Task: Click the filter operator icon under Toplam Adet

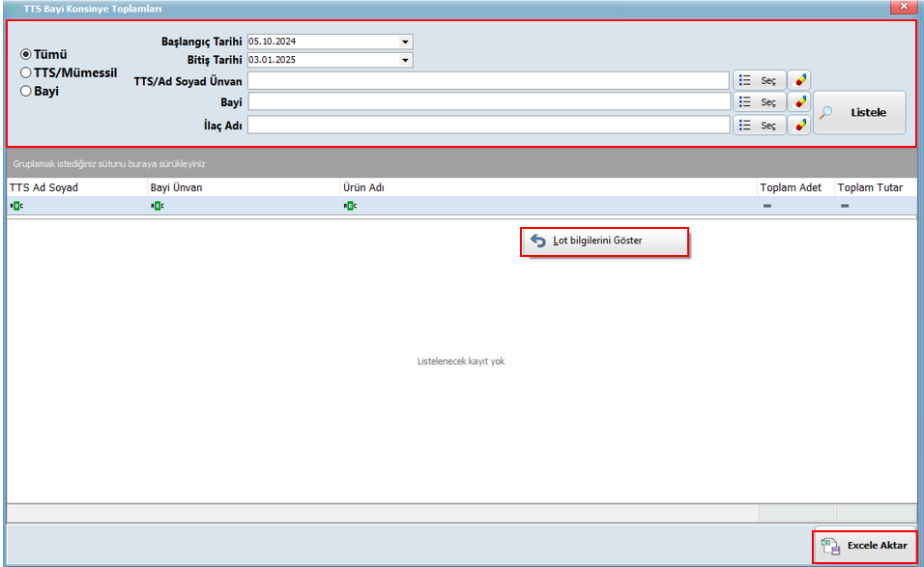Action: pos(766,207)
